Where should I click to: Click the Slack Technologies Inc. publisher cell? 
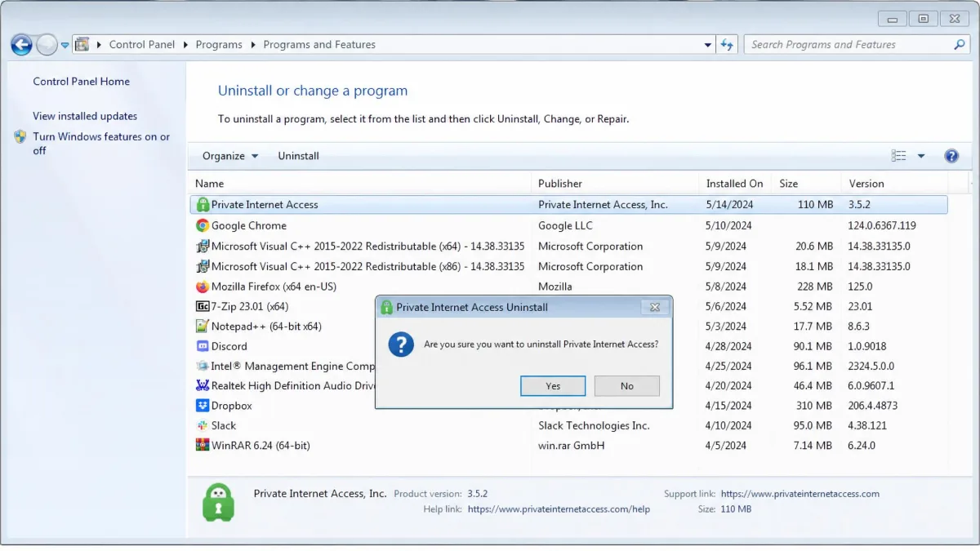point(594,425)
